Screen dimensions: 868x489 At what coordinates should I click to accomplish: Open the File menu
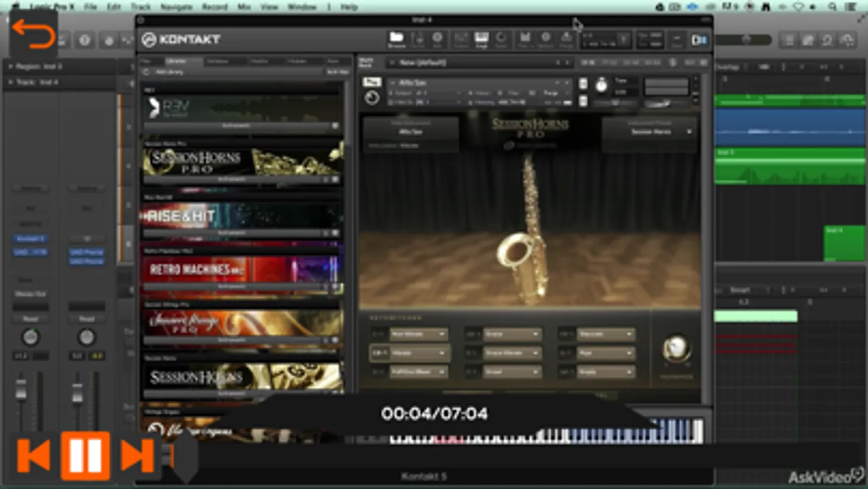pos(90,7)
